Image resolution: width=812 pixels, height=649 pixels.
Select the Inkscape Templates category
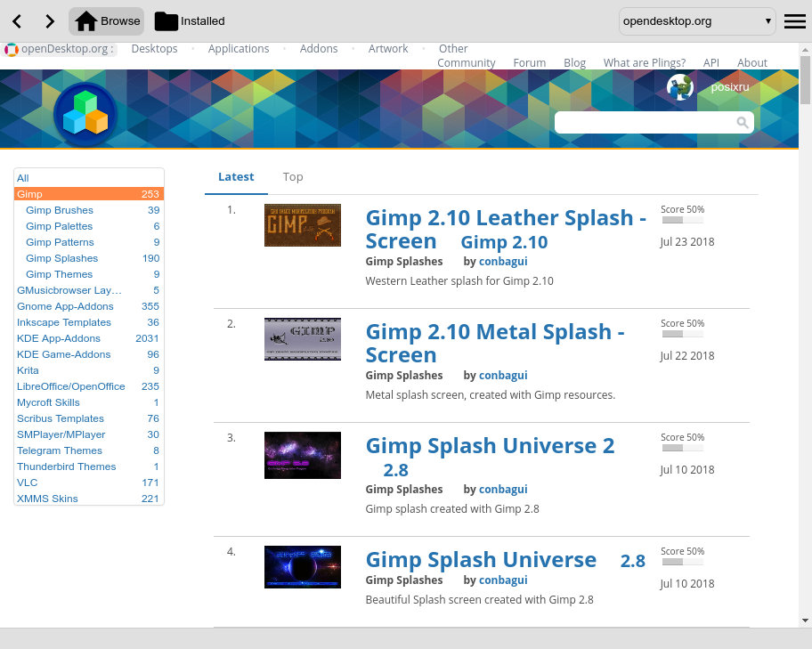(89, 322)
